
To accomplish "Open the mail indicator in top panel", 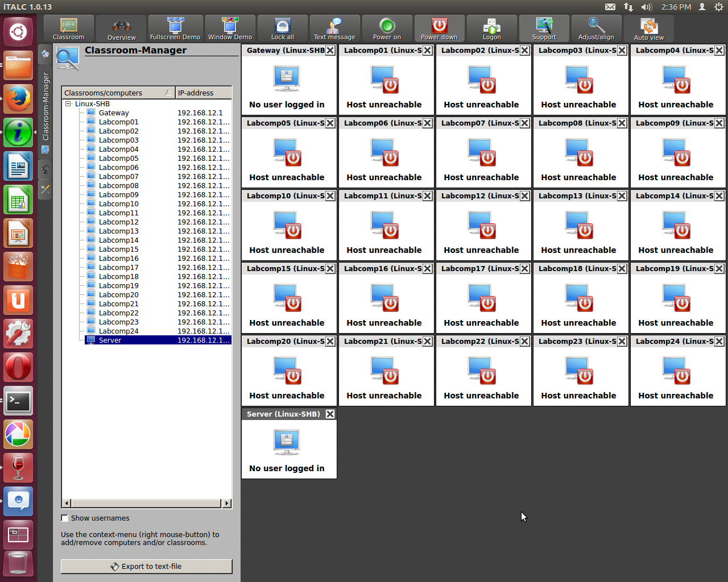I will coord(610,7).
